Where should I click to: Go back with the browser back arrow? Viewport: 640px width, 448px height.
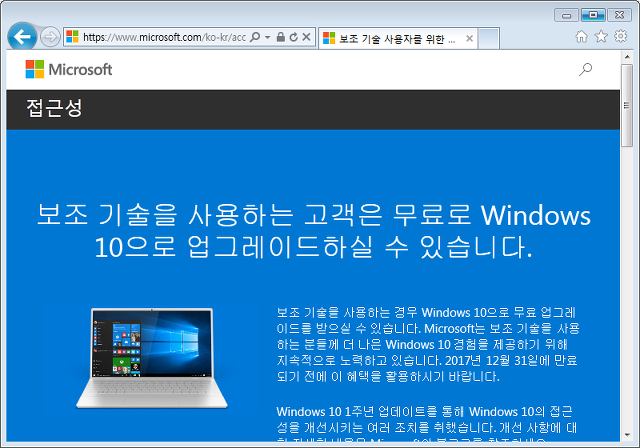pos(22,37)
